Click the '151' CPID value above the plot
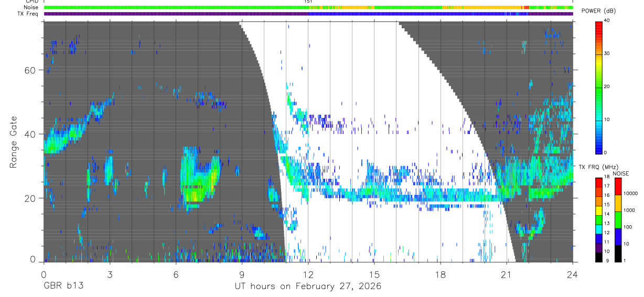644x297 pixels. pyautogui.click(x=308, y=2)
